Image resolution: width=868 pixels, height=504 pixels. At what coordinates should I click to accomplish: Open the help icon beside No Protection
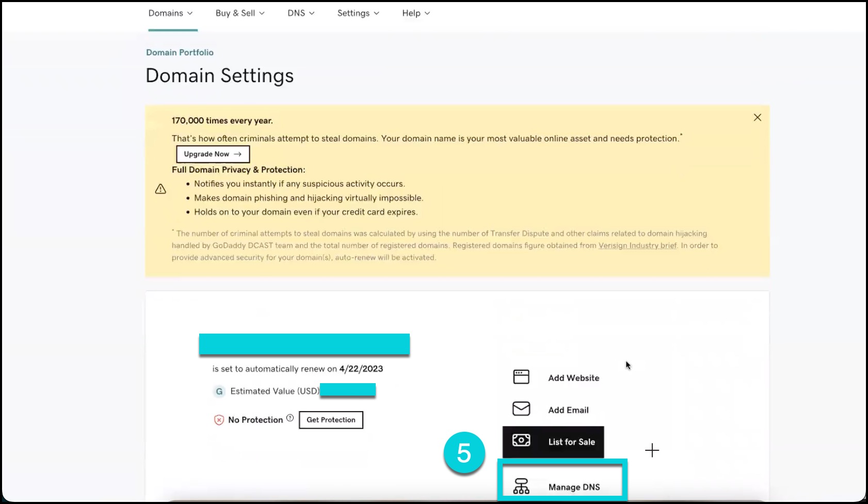point(290,418)
